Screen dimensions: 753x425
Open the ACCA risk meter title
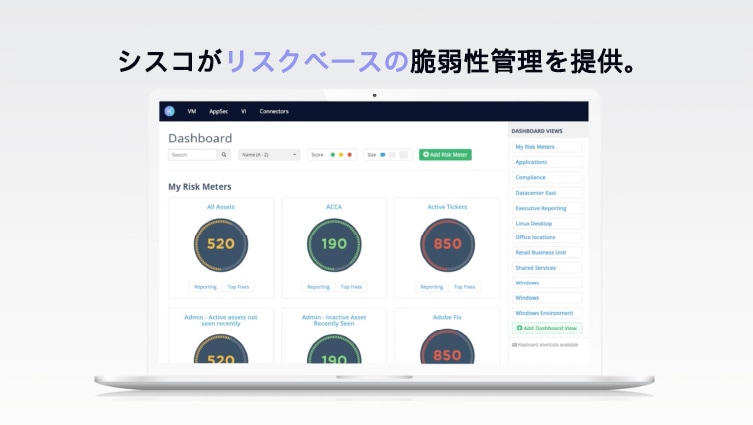click(334, 207)
